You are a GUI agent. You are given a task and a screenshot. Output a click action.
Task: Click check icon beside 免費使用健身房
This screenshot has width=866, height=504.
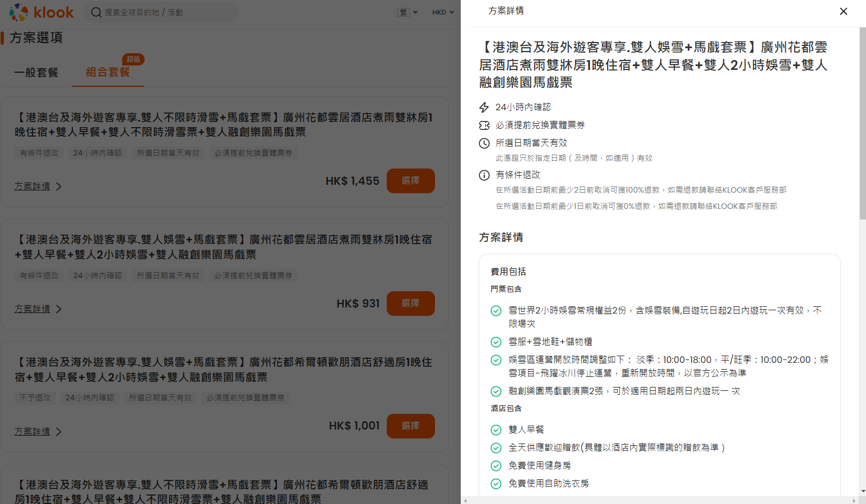pos(496,466)
